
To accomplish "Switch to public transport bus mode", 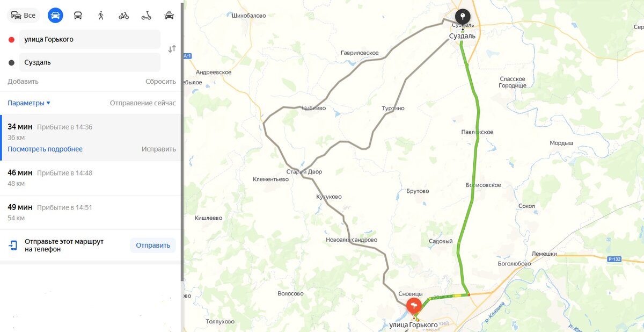I will 78,15.
